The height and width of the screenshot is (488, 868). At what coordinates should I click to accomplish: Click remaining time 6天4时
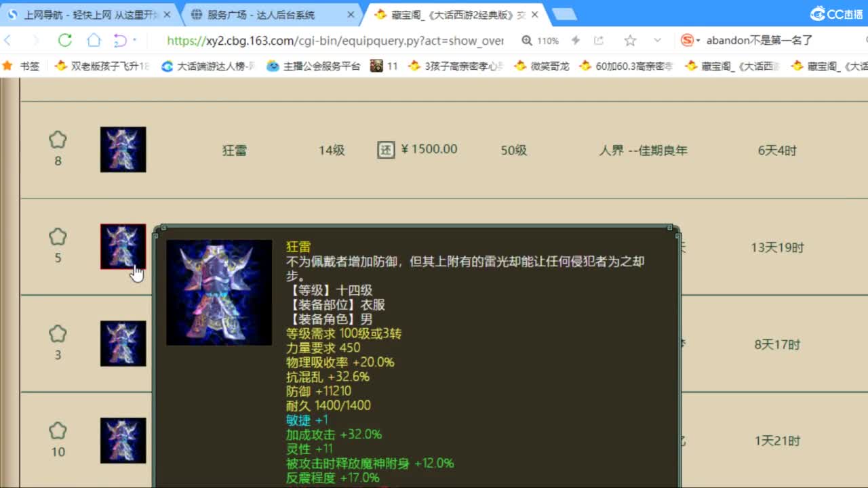click(777, 150)
